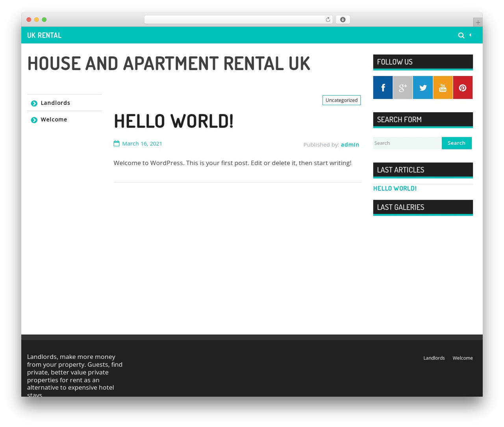
Task: Click the UK RENTAL site logo
Action: [x=44, y=35]
